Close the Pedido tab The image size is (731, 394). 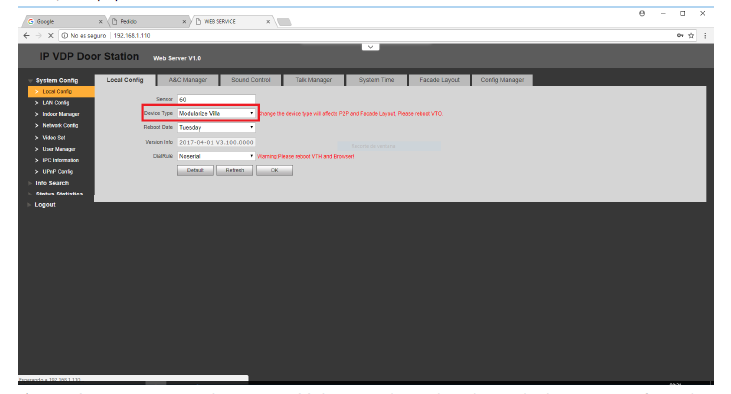click(184, 21)
